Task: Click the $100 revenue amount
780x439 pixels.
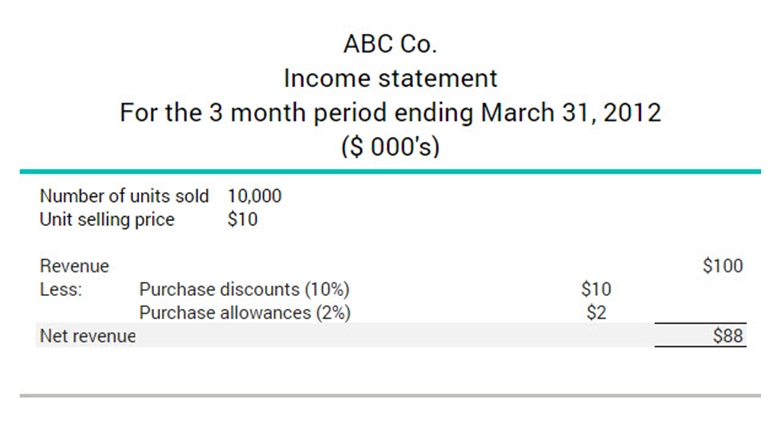Action: 723,266
